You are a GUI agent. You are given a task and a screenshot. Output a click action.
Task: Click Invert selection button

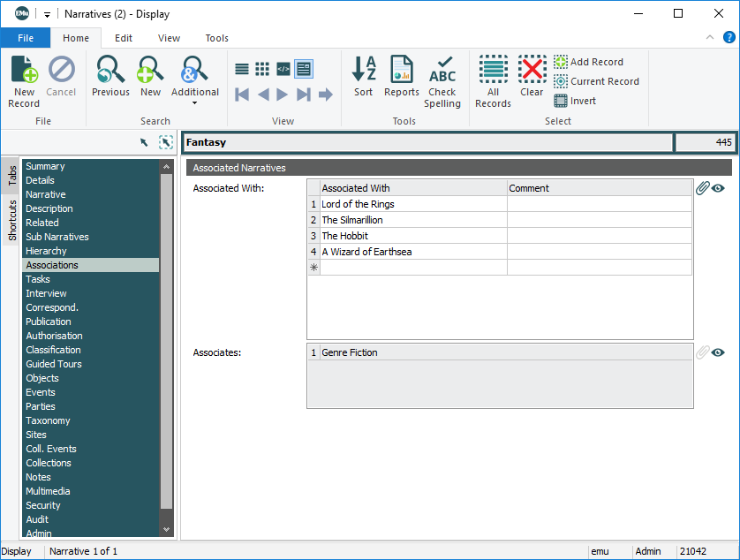[575, 101]
